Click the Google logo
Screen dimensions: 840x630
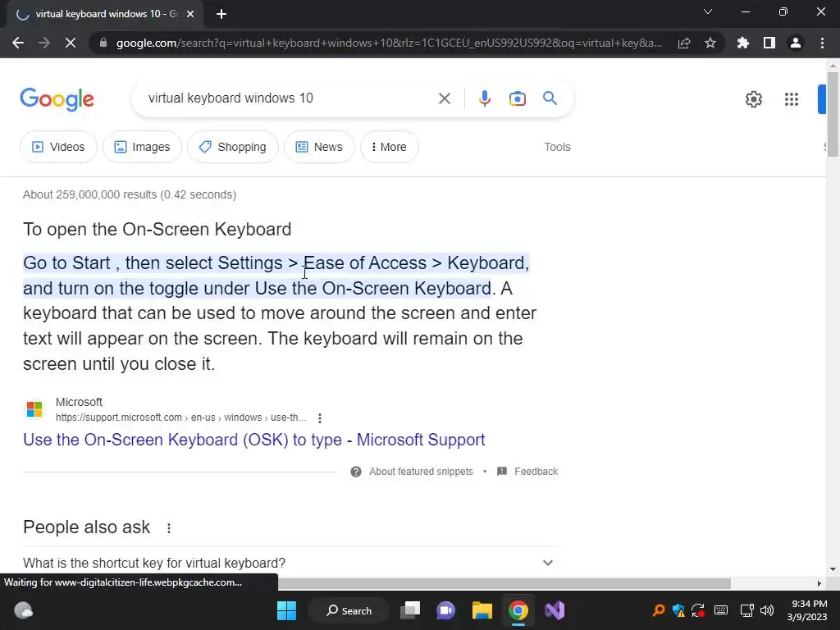[57, 99]
